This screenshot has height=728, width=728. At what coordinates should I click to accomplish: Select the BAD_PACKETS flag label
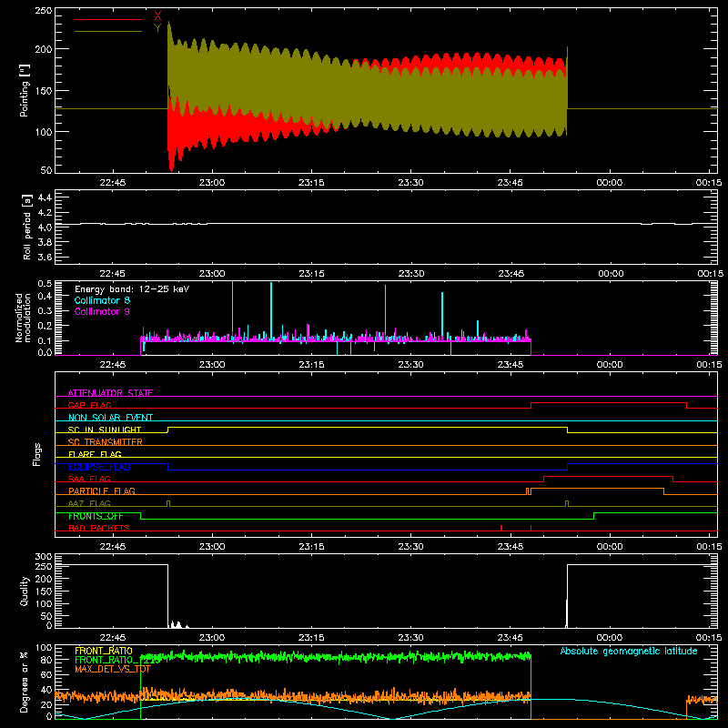(99, 528)
